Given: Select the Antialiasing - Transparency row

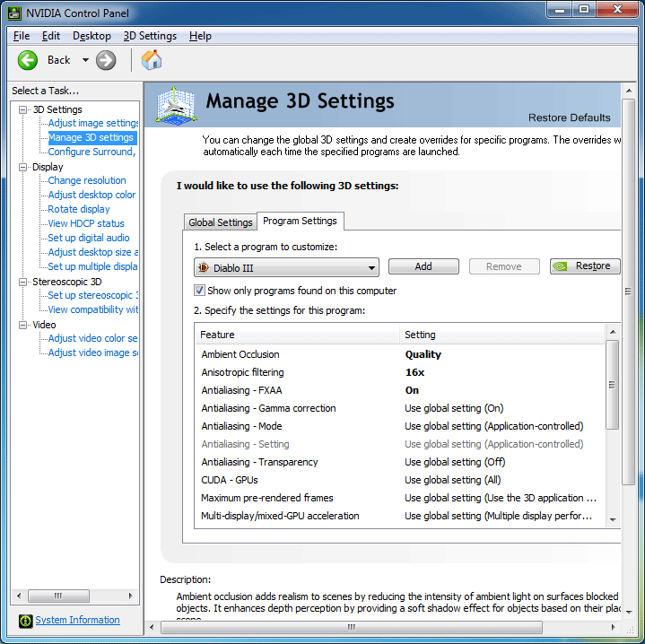Looking at the screenshot, I should [x=399, y=462].
